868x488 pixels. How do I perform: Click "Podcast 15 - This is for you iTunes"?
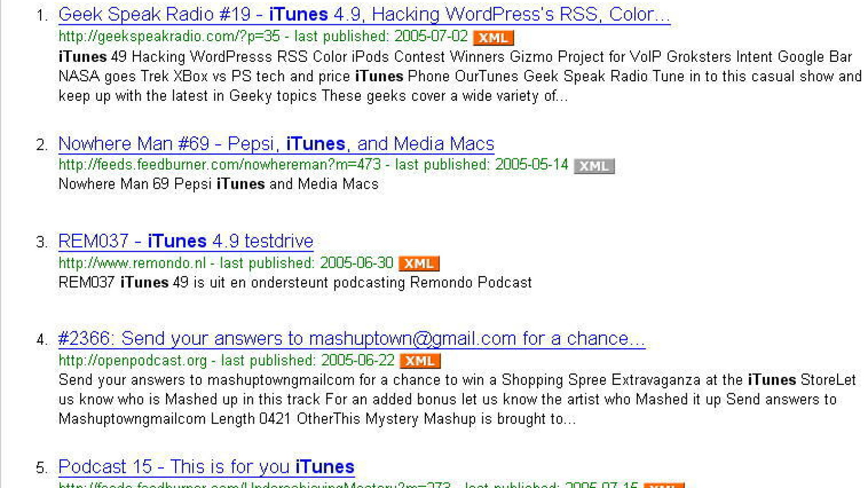click(206, 466)
